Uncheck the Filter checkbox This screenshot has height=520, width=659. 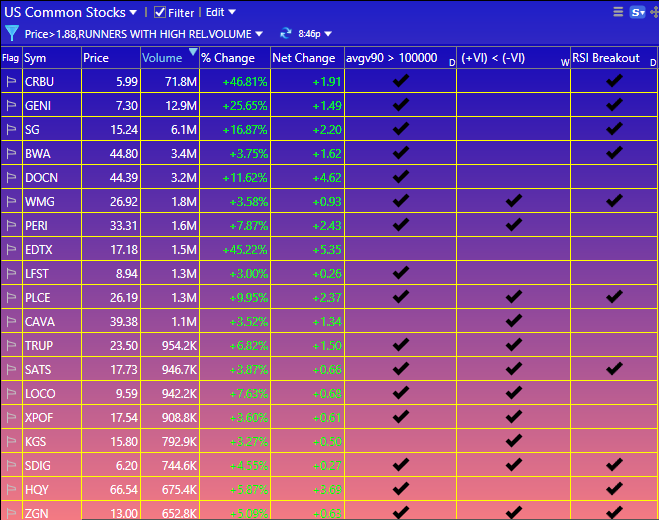tap(160, 12)
